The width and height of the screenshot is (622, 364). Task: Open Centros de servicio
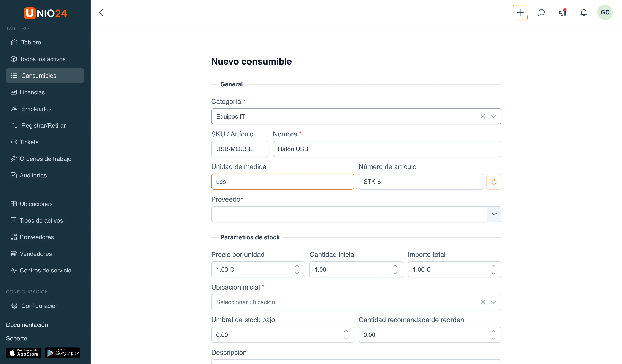45,271
